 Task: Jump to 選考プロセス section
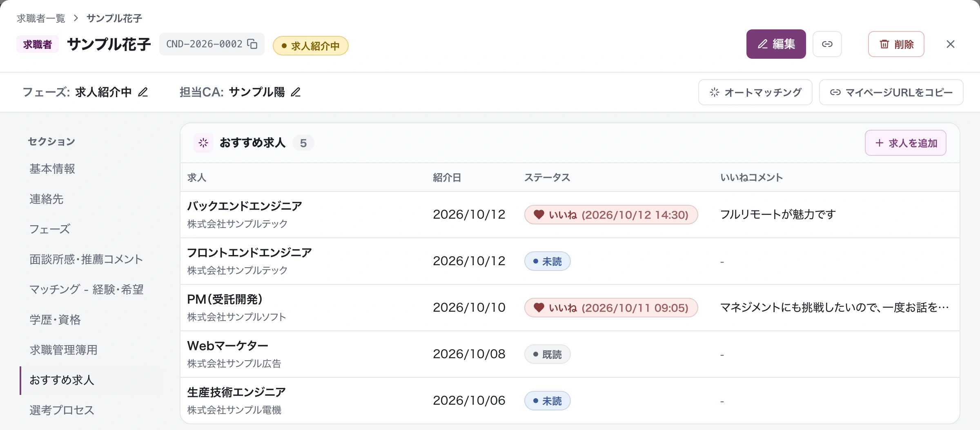[62, 410]
